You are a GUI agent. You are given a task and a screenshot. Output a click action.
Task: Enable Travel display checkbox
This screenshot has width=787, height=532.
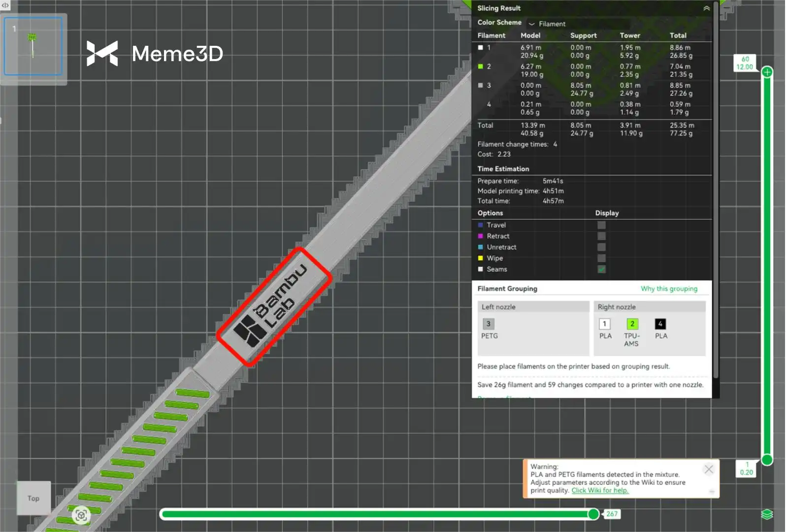click(601, 225)
